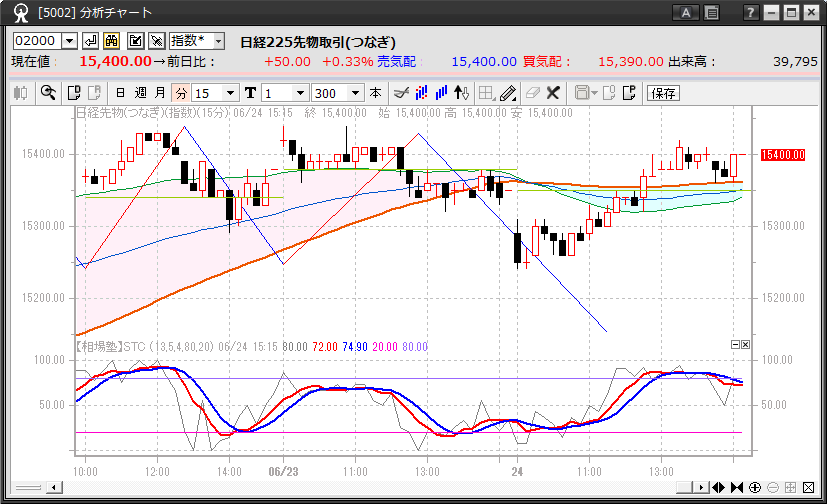Screen dimensions: 827x504
Task: Click the A button in title bar
Action: 686,13
